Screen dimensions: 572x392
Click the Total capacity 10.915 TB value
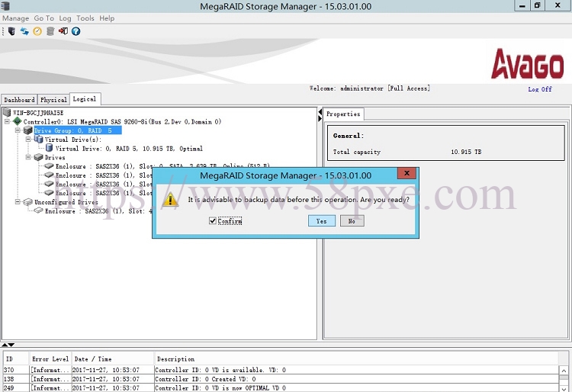pyautogui.click(x=466, y=152)
